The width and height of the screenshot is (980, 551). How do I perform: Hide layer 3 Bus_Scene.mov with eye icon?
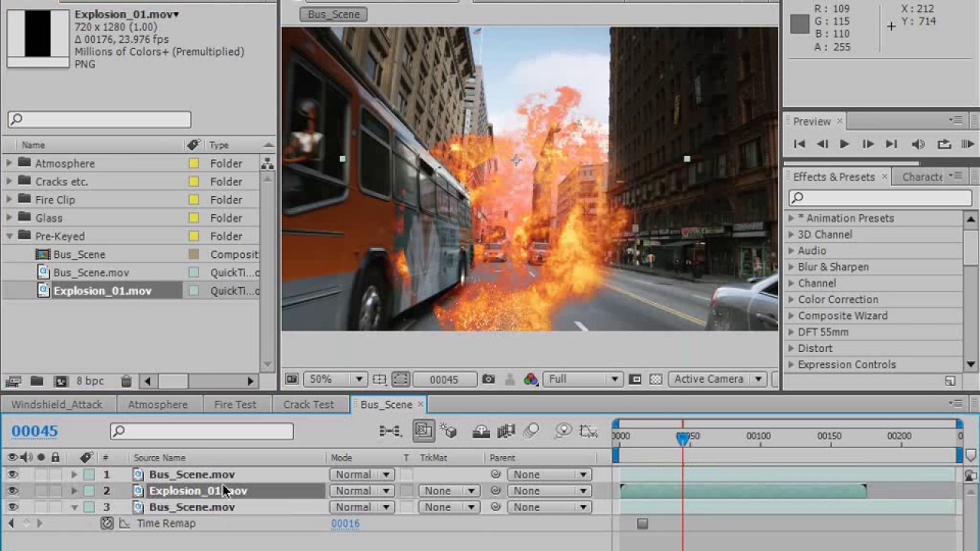pyautogui.click(x=12, y=507)
